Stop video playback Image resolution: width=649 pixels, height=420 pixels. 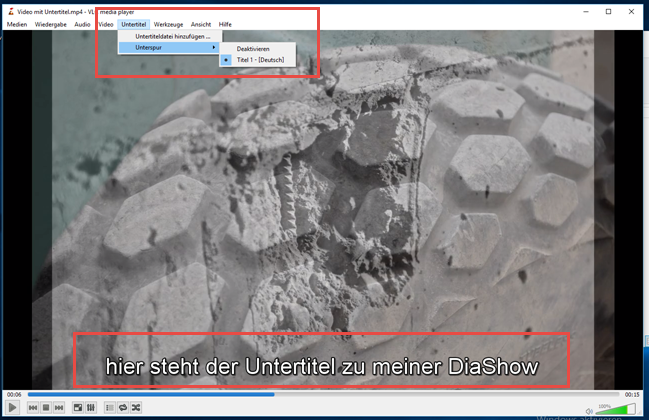[46, 408]
